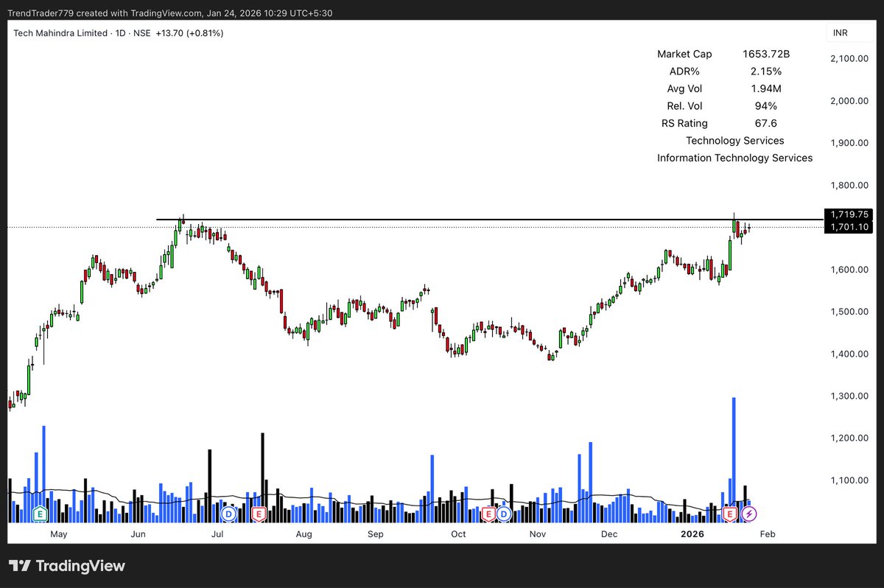Open the blue dividend marker at July

coord(229,513)
